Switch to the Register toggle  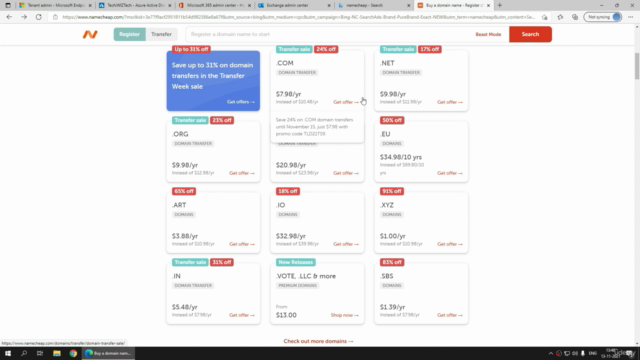coord(129,34)
